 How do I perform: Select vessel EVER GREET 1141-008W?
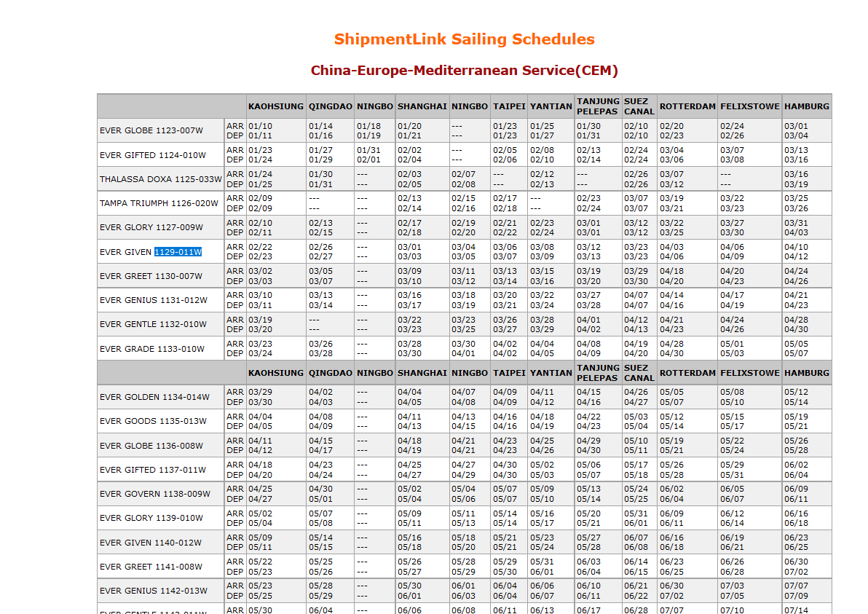151,567
